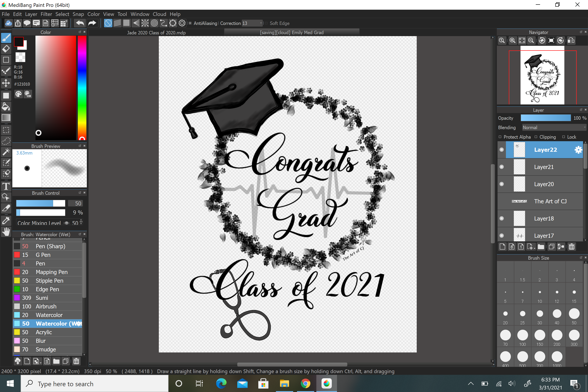Select the Text tool
The height and width of the screenshot is (392, 588).
click(6, 186)
